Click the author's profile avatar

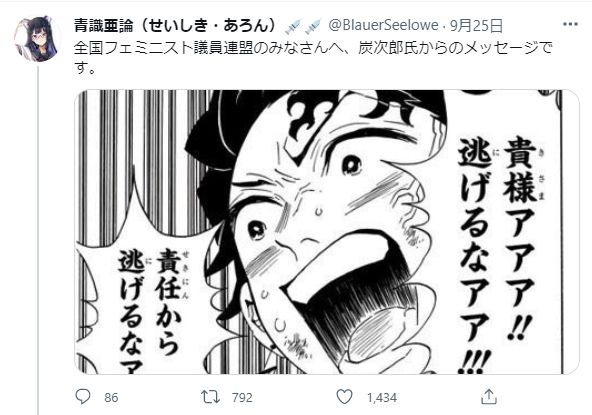(36, 39)
